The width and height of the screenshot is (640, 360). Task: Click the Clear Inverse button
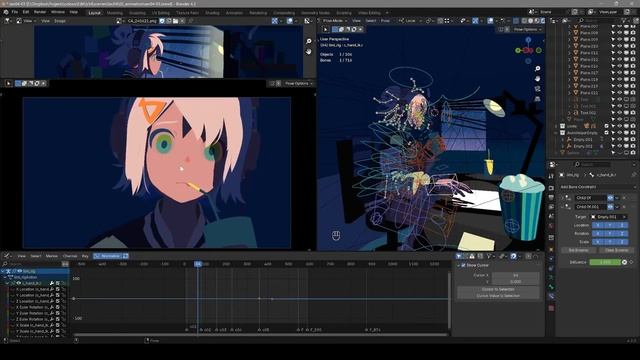pyautogui.click(x=616, y=250)
